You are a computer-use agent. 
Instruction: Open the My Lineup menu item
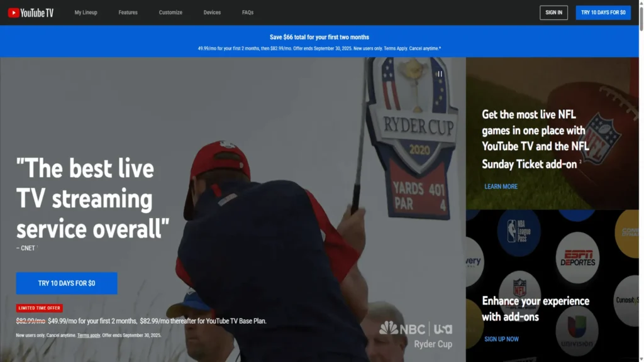pos(86,13)
